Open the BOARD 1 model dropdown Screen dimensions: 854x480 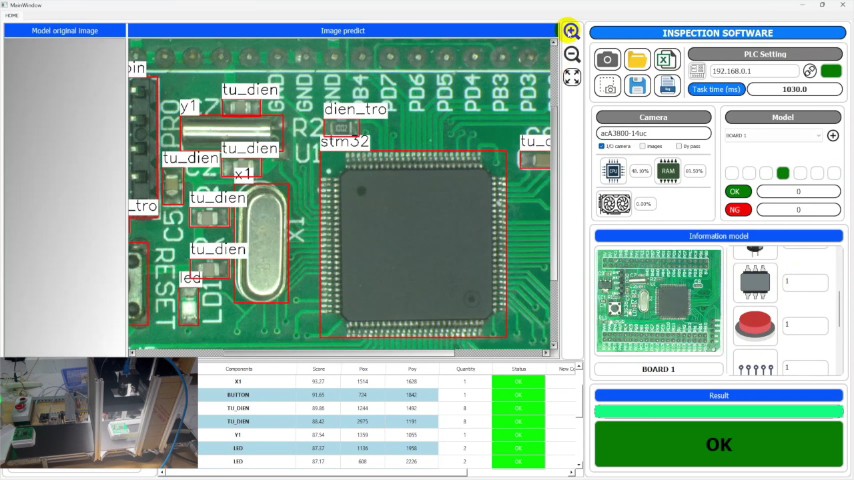point(773,136)
